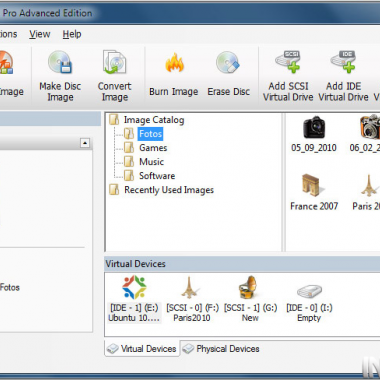Select the France 2007 image
Viewport: 380px width, 380px height.
click(x=314, y=193)
